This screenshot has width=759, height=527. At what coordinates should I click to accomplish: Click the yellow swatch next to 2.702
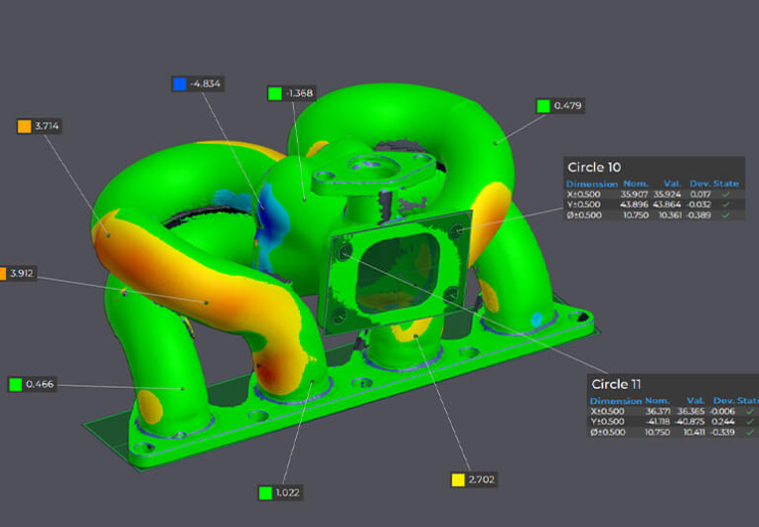(458, 480)
